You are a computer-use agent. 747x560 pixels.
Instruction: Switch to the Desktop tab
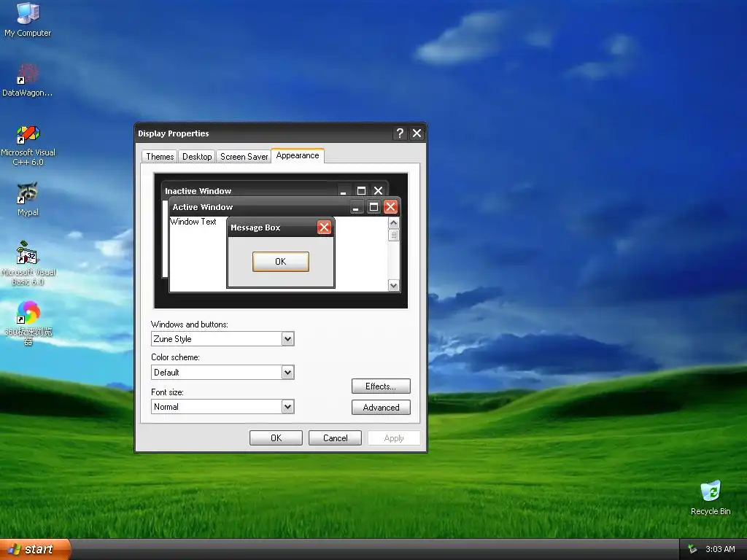[x=197, y=157]
